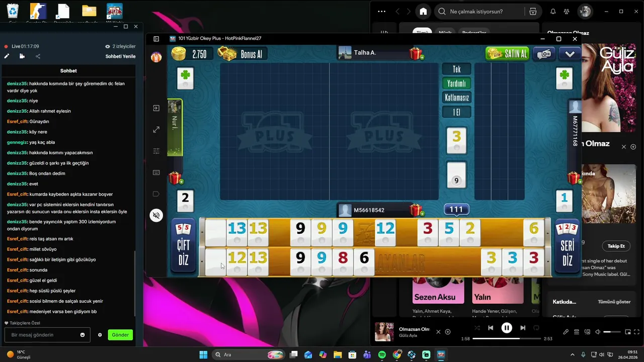Image resolution: width=644 pixels, height=362 pixels.
Task: Select the green clover tile at top right
Action: (565, 78)
